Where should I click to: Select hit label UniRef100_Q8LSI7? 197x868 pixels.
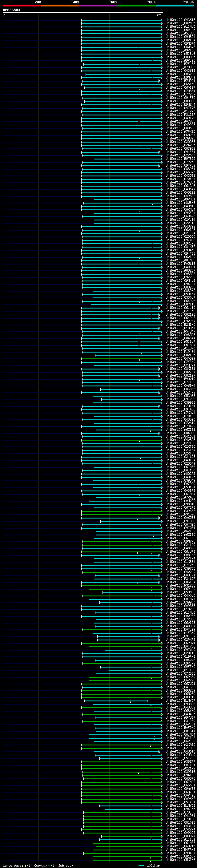[x=180, y=731]
